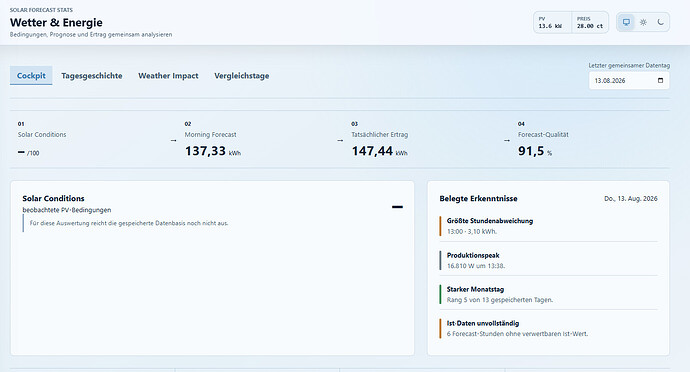Screen dimensions: 690x372
Task: Click the Solar Conditions panel heading
Action: click(x=53, y=199)
